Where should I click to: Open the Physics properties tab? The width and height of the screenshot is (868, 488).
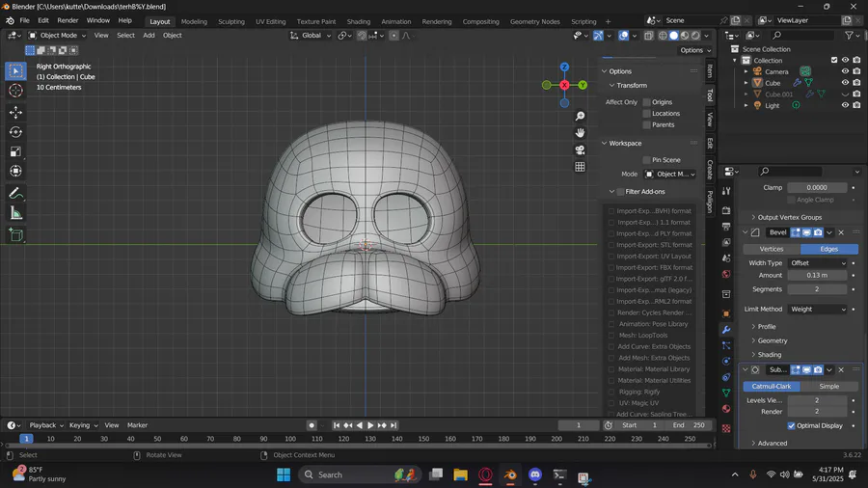pyautogui.click(x=726, y=362)
